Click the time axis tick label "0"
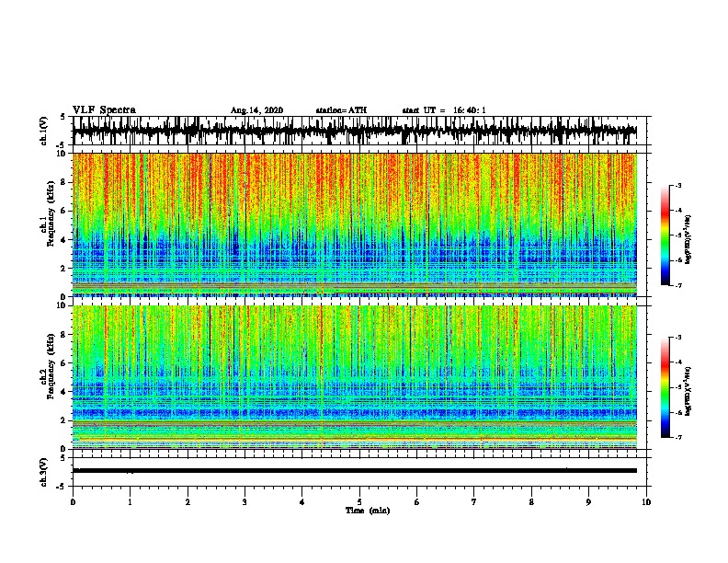This screenshot has width=728, height=563. pos(73,501)
